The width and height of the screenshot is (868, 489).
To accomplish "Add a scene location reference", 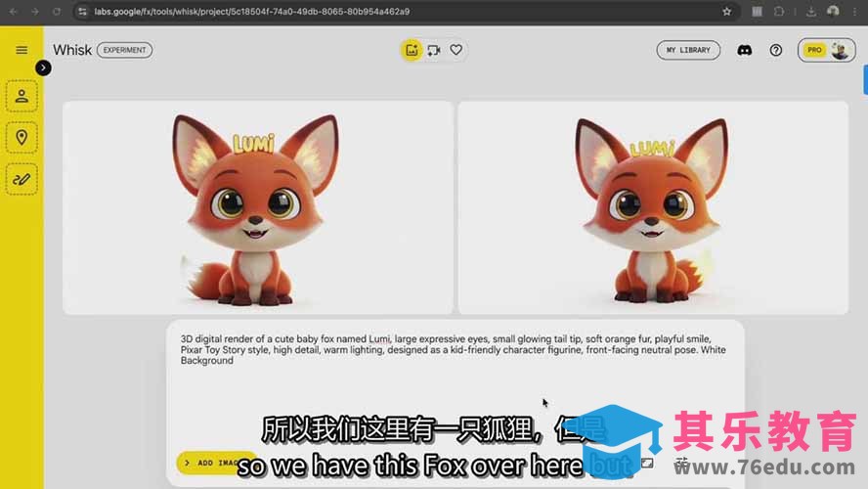I will pos(22,137).
